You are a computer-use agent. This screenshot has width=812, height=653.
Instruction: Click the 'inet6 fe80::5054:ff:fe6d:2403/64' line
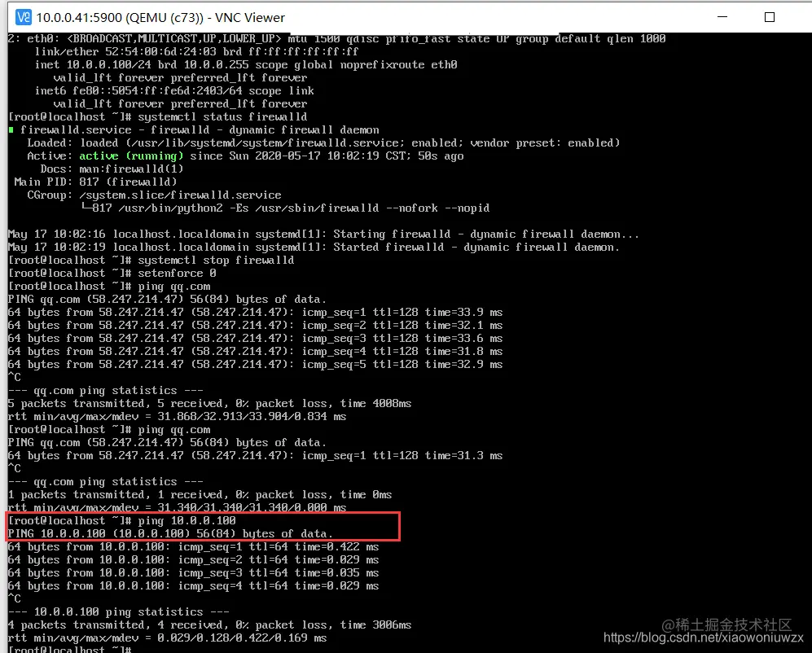point(174,90)
